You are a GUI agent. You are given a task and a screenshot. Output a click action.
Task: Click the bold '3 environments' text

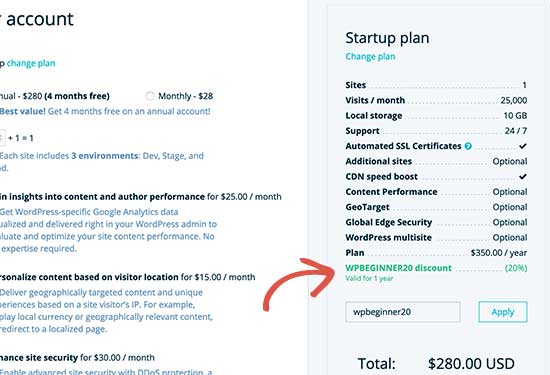[105, 156]
